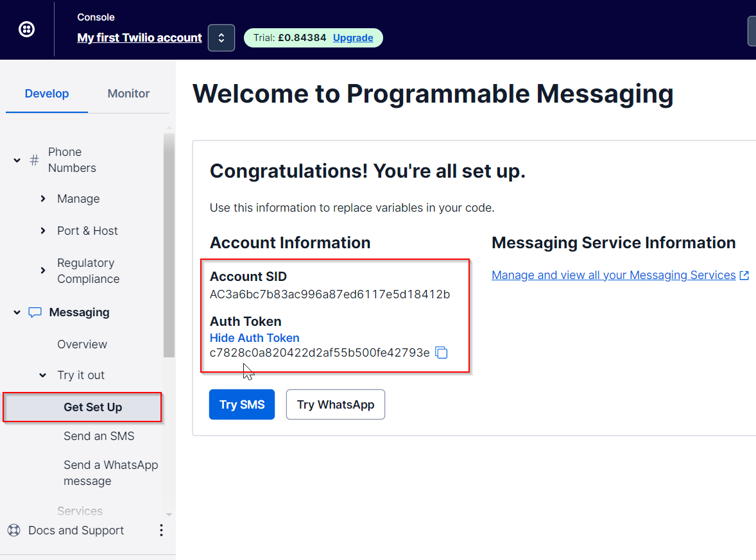
Task: Switch to the Monitor tab
Action: point(128,94)
